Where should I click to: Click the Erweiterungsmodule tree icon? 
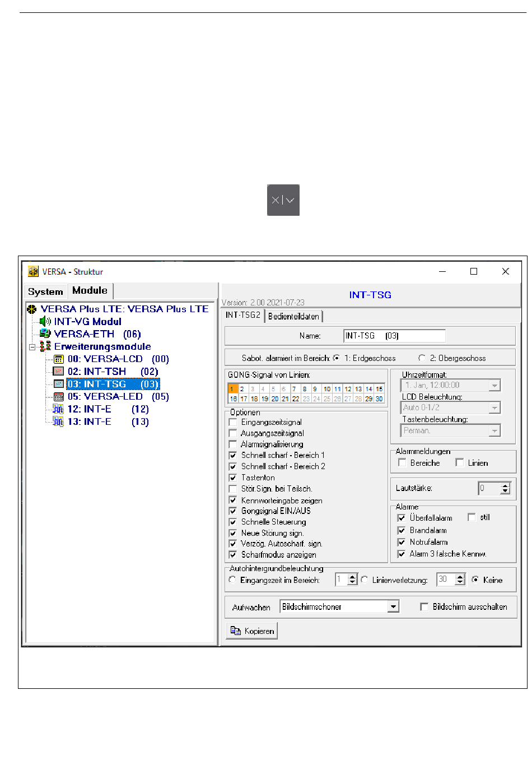[46, 346]
